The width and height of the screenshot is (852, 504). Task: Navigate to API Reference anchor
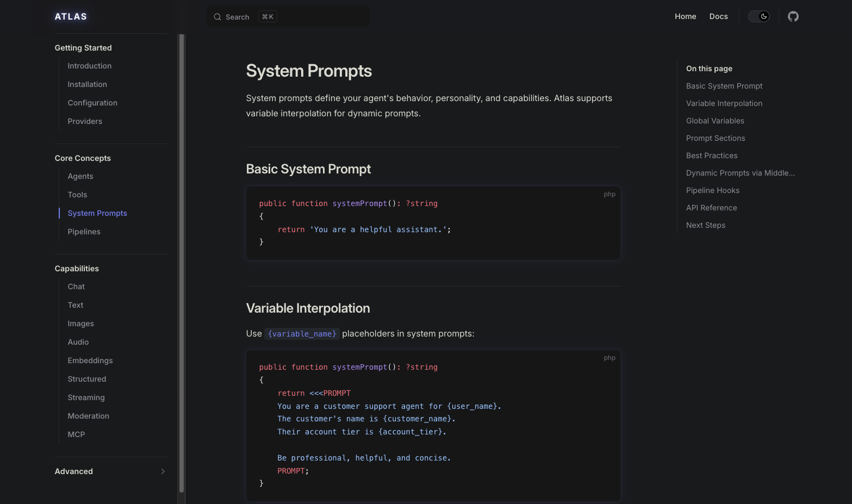point(711,208)
